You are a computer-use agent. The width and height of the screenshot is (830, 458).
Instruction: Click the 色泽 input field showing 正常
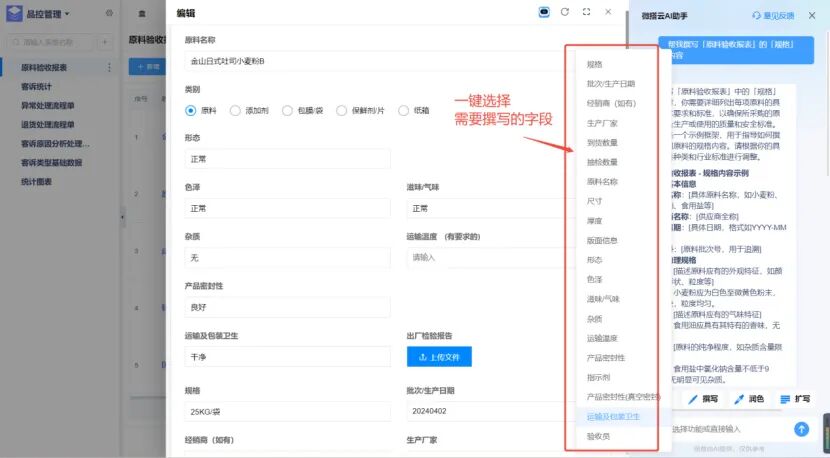pyautogui.click(x=287, y=209)
